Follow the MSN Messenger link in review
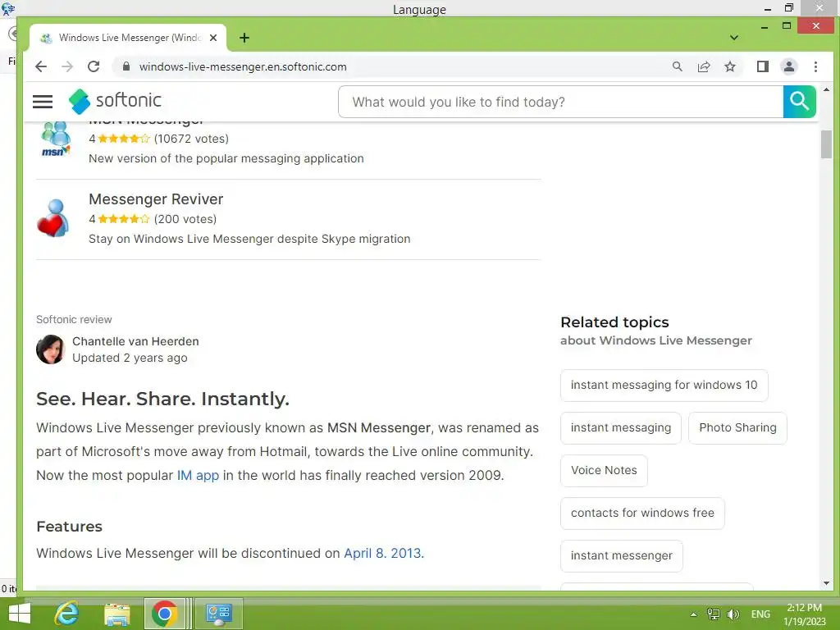The height and width of the screenshot is (630, 840). 379,427
